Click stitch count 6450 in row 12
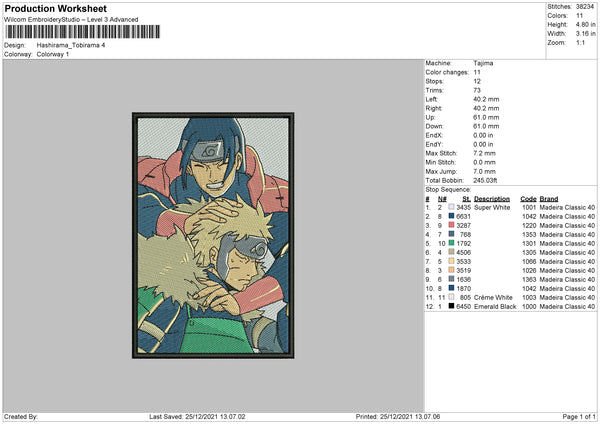 (463, 307)
